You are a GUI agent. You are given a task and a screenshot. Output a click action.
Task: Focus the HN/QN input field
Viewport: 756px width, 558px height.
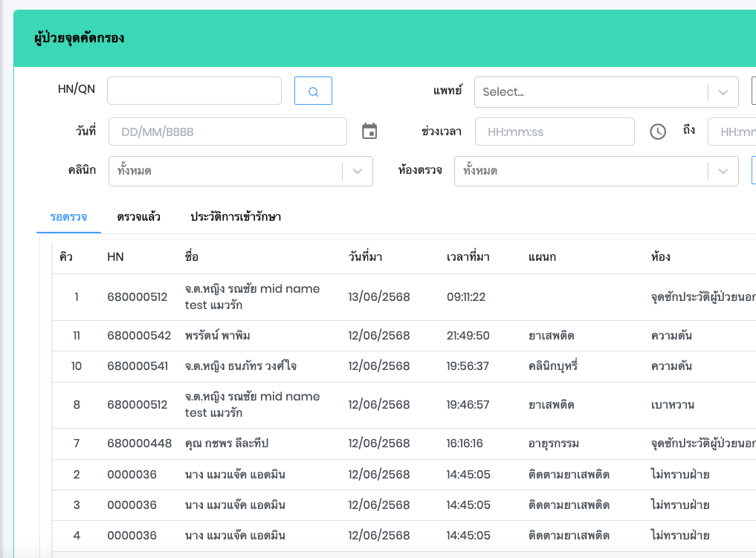[194, 91]
